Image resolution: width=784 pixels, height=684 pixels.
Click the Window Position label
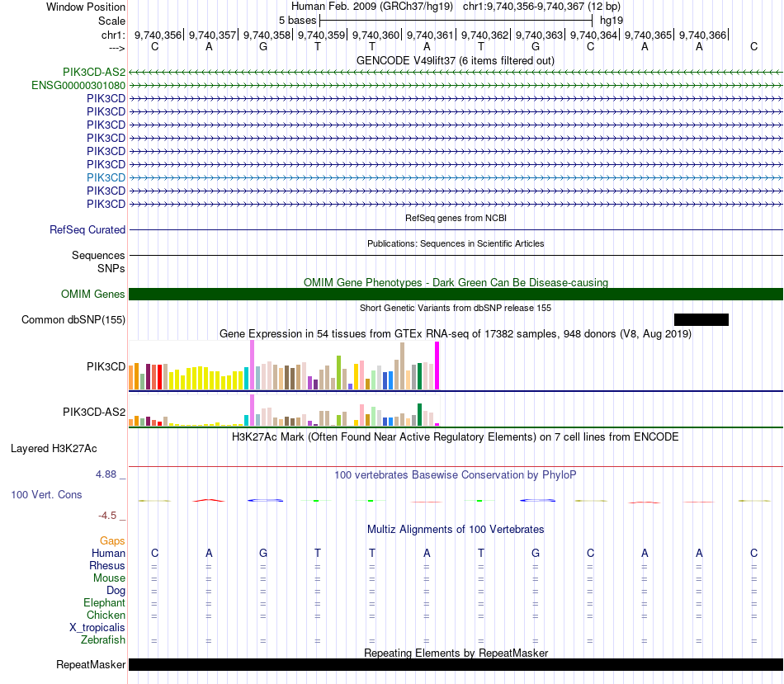click(x=86, y=7)
